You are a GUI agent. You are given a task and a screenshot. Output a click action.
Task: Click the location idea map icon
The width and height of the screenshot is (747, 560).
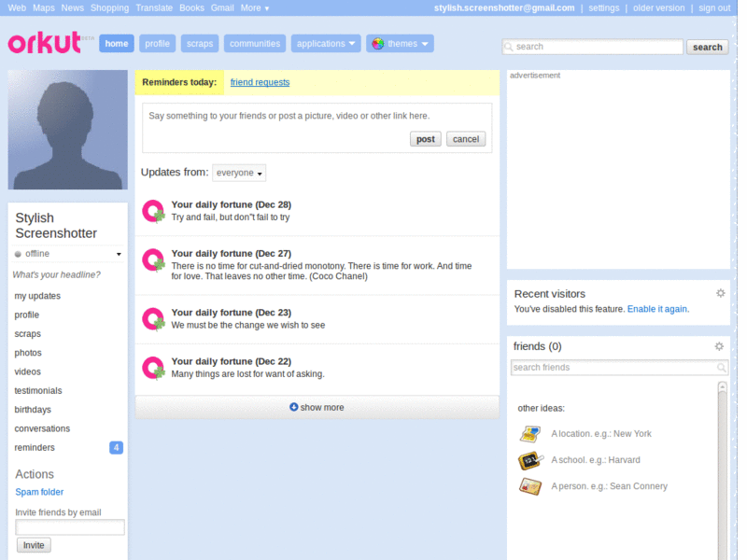pyautogui.click(x=530, y=434)
